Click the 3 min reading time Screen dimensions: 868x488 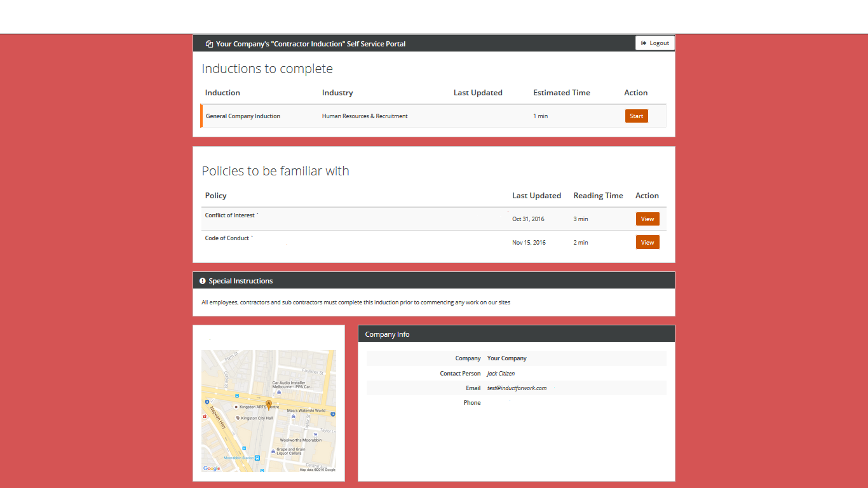pos(581,219)
